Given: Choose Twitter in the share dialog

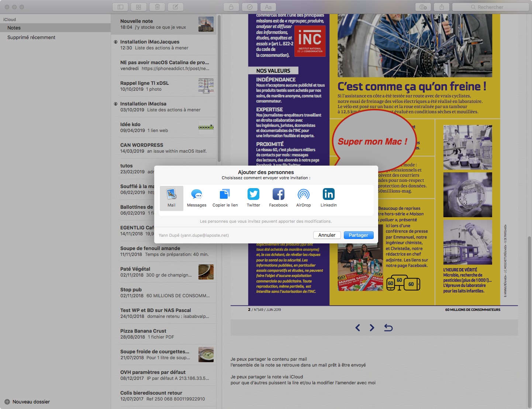Looking at the screenshot, I should point(253,198).
